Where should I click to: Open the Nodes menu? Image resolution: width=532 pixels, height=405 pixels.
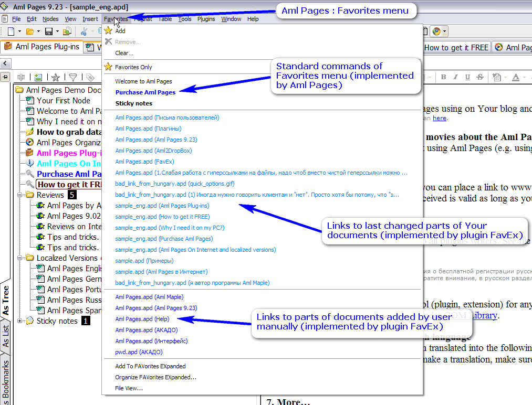click(50, 19)
